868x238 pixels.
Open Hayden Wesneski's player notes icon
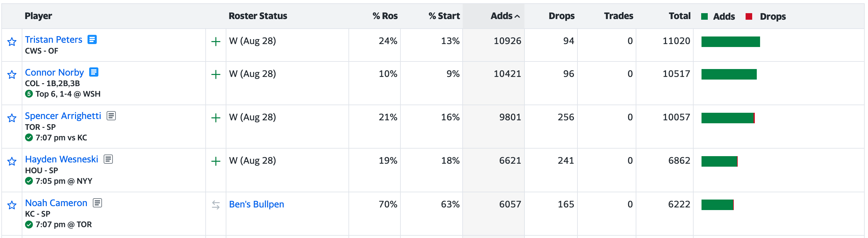coord(108,159)
